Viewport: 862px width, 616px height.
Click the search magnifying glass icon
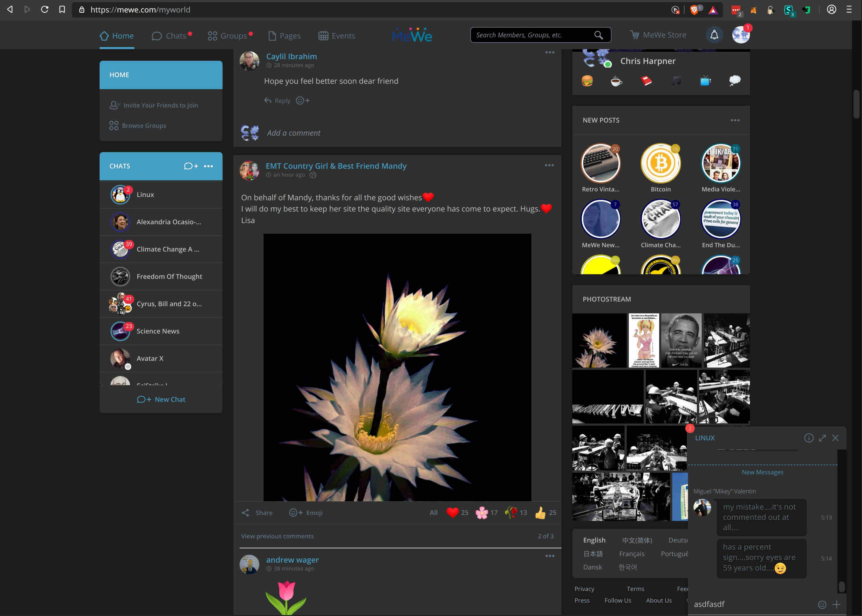598,35
